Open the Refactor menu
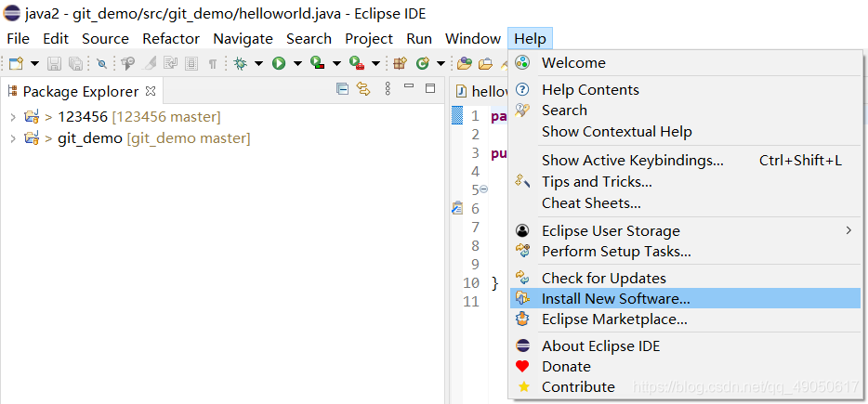The width and height of the screenshot is (868, 404). point(171,39)
